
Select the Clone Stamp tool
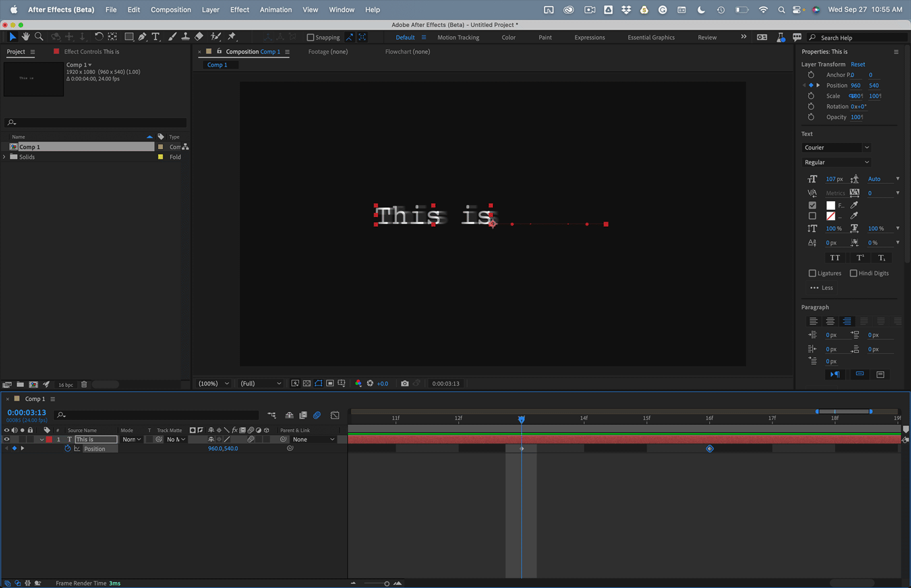pyautogui.click(x=185, y=37)
